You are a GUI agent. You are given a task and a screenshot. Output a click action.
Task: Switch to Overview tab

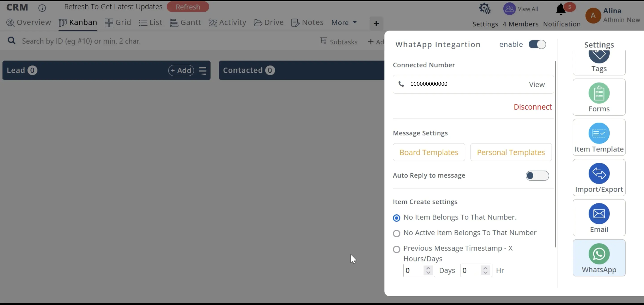(28, 23)
